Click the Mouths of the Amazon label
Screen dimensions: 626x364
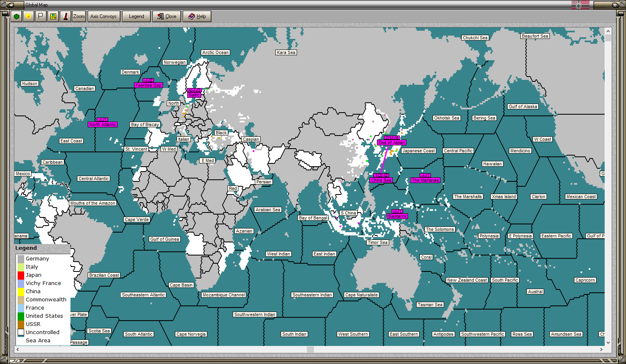[x=93, y=203]
